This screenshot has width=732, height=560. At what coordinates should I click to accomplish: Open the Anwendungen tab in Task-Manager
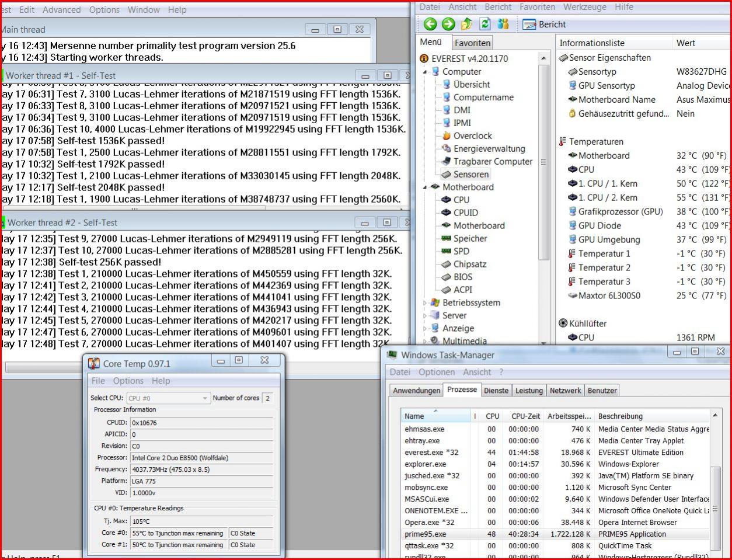[416, 391]
